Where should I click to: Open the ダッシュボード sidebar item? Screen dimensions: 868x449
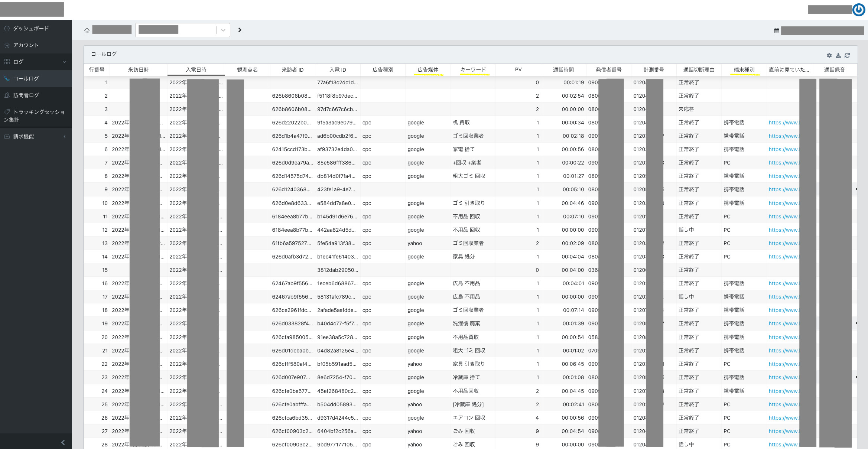tap(36, 28)
